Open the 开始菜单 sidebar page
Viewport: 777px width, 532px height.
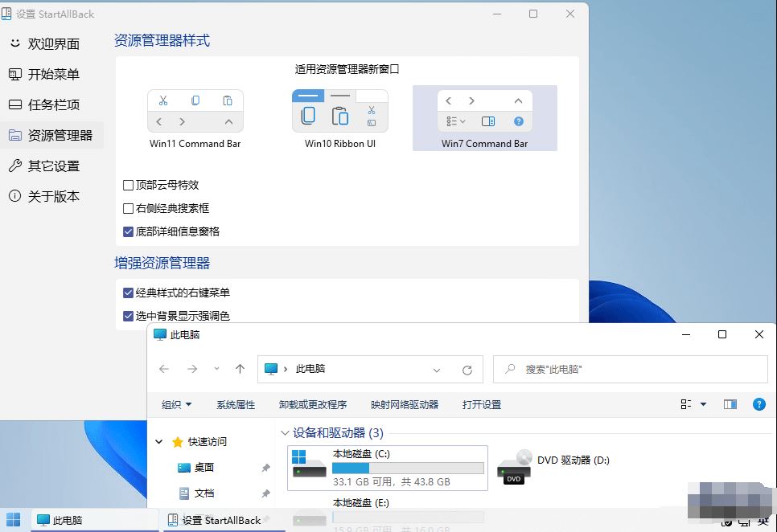tap(53, 74)
